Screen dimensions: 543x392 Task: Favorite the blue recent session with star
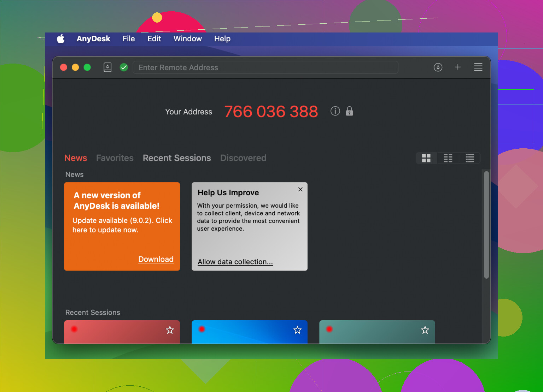[x=298, y=330]
